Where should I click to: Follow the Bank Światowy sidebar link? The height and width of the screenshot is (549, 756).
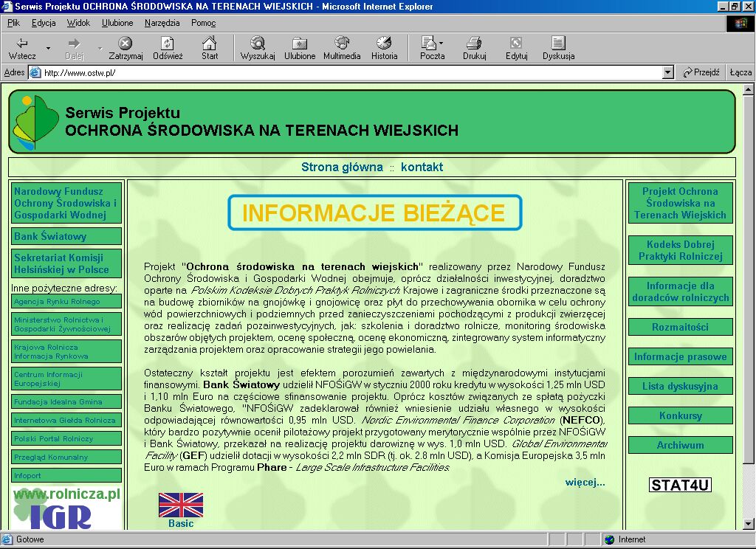click(x=50, y=237)
